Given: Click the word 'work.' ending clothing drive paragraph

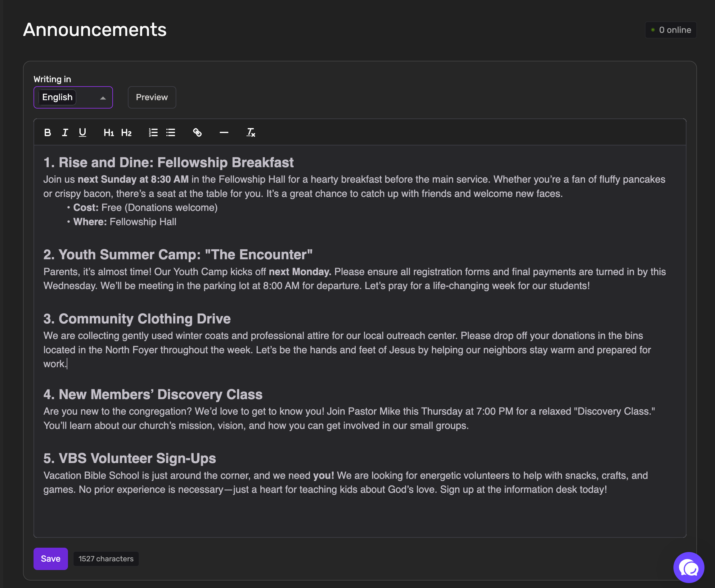Looking at the screenshot, I should (55, 364).
